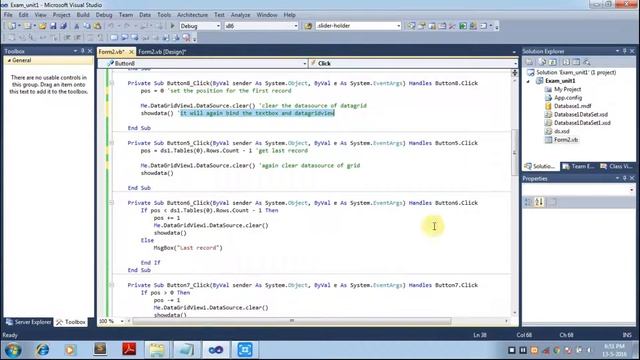Viewport: 640px width, 360px height.
Task: Click the New Project toolbar icon
Action: pyautogui.click(x=12, y=26)
